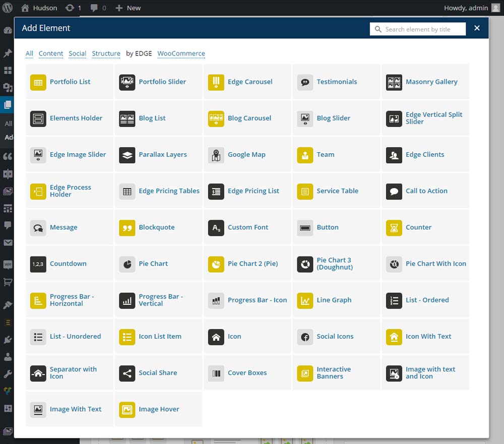Choose the Message element icon
504x444 pixels.
[38, 228]
